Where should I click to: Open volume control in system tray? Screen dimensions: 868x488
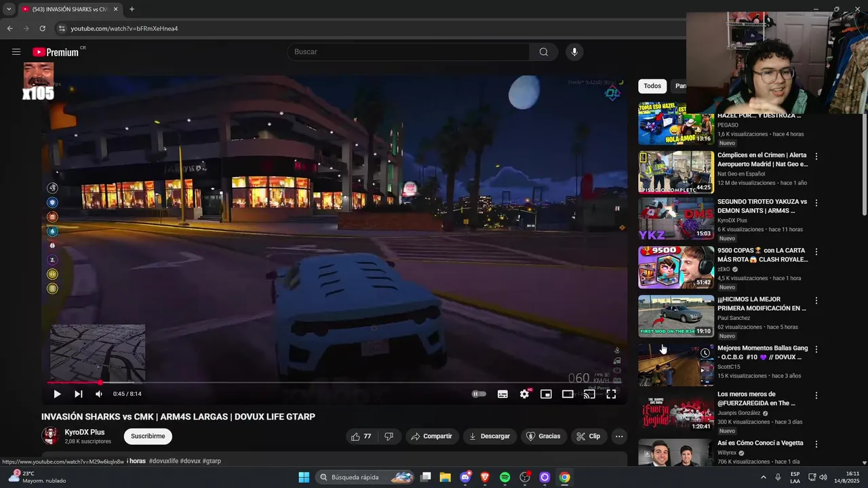(823, 477)
